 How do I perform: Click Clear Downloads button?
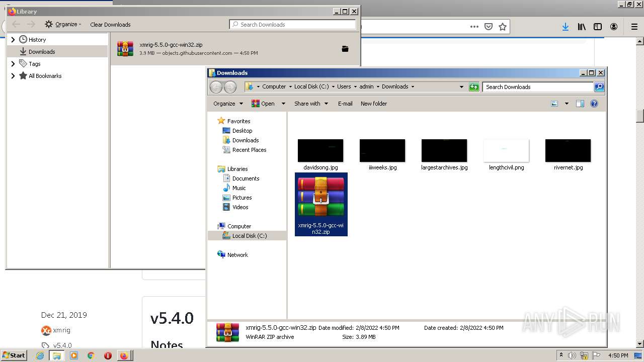click(x=110, y=24)
